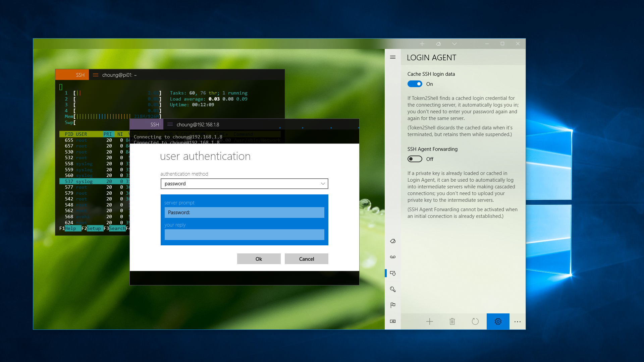Click the voicemail-style sidebar icon
The width and height of the screenshot is (644, 362).
click(x=393, y=257)
